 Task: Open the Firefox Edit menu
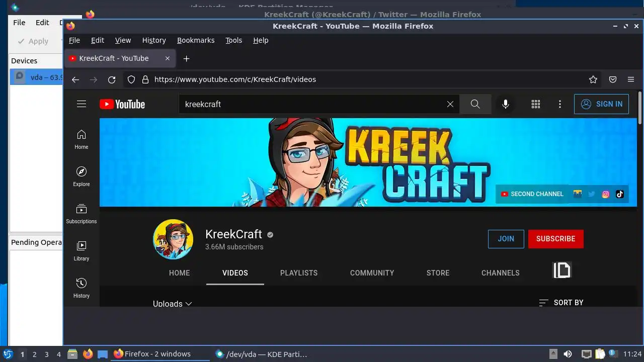98,40
